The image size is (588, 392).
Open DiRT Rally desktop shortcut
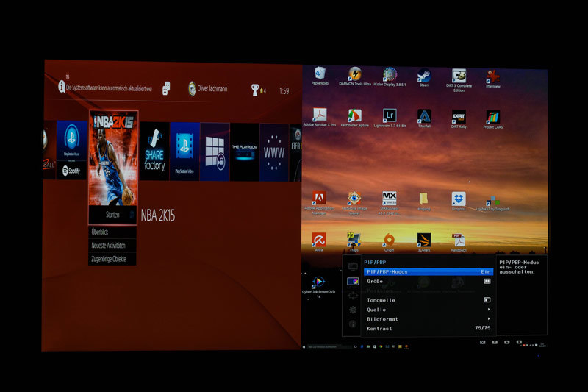pos(459,119)
